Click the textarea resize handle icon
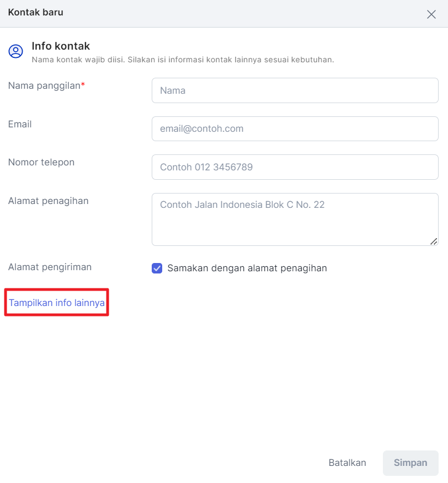 (x=434, y=242)
